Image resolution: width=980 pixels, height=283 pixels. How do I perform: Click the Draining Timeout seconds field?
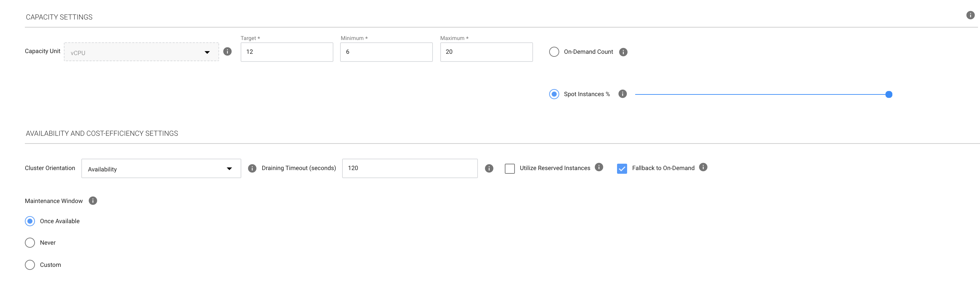tap(409, 168)
